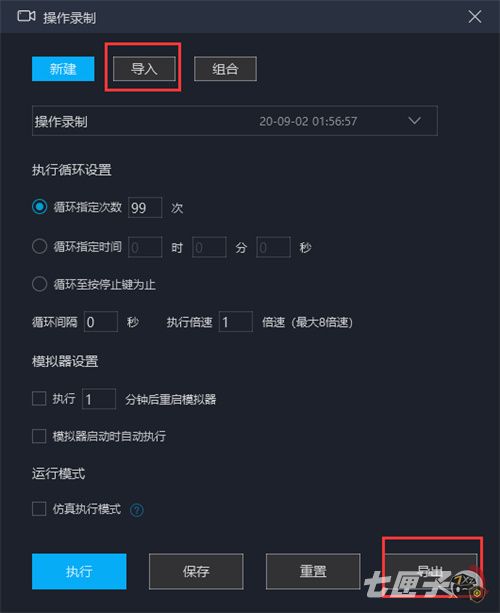Click the blue 执行 button
The image size is (500, 613).
click(x=79, y=571)
